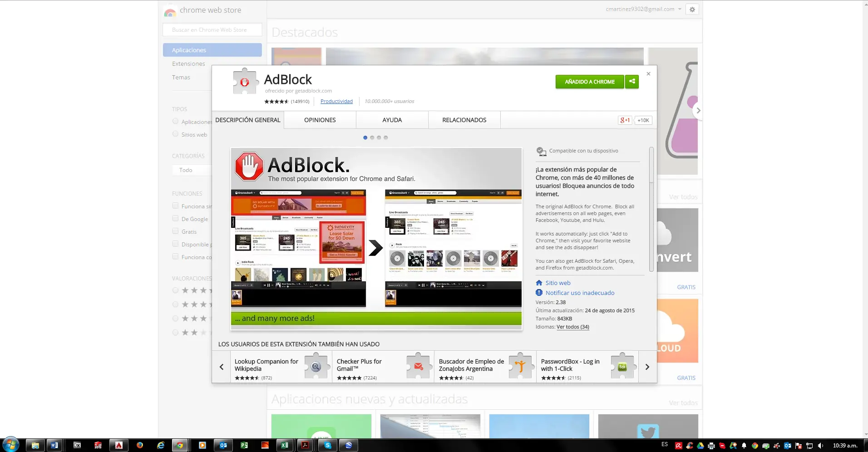Switch to the Relacionados tab
This screenshot has width=868, height=452.
coord(464,120)
